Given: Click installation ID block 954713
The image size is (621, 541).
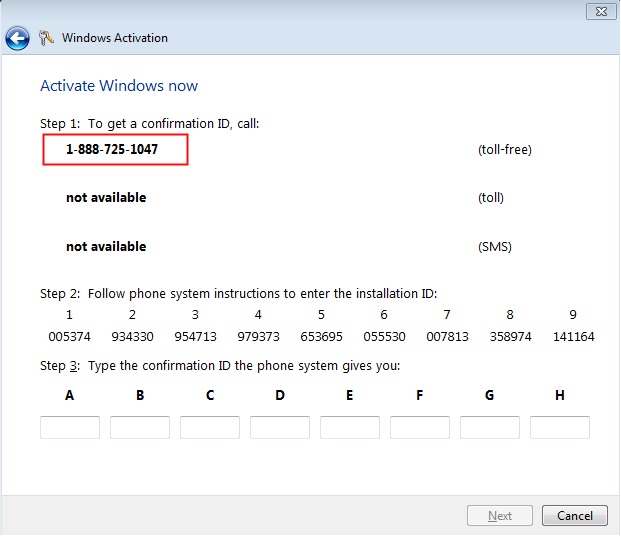Looking at the screenshot, I should pyautogui.click(x=195, y=337).
